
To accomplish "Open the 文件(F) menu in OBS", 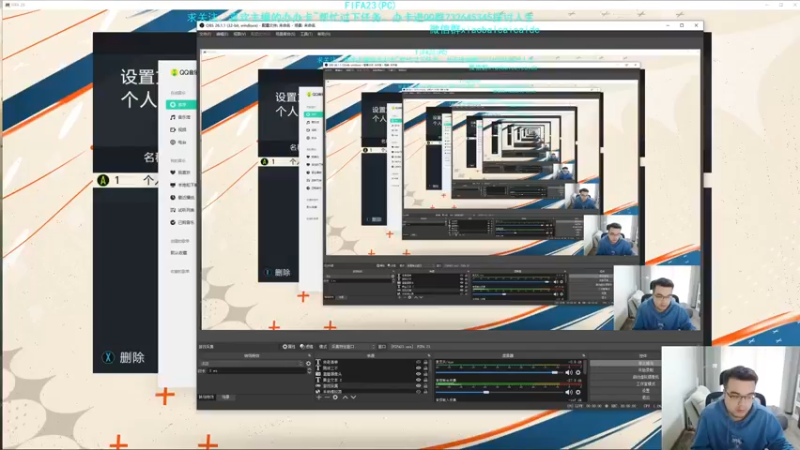I will coord(205,34).
